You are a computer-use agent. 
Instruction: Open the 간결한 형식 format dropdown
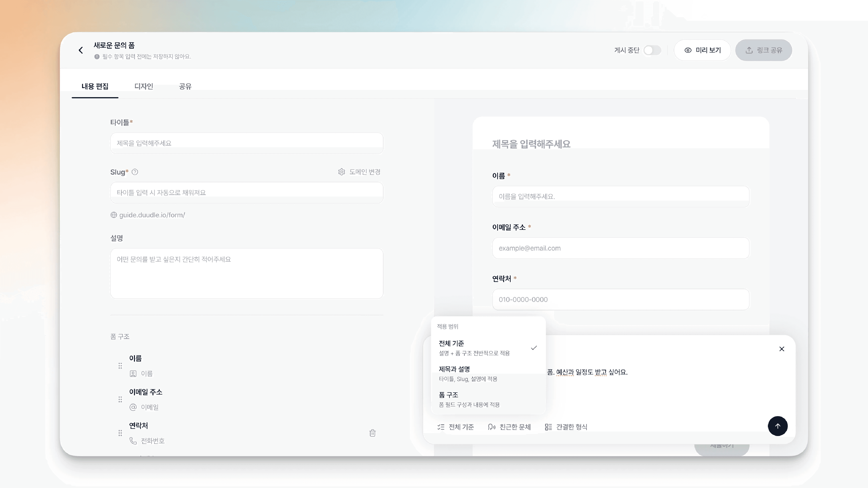(566, 427)
